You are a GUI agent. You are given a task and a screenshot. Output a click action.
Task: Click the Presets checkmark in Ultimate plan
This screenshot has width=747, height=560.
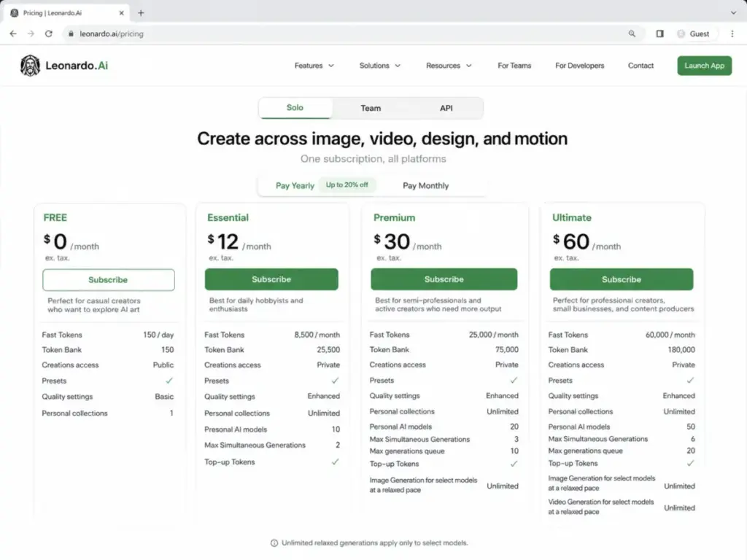pyautogui.click(x=690, y=381)
